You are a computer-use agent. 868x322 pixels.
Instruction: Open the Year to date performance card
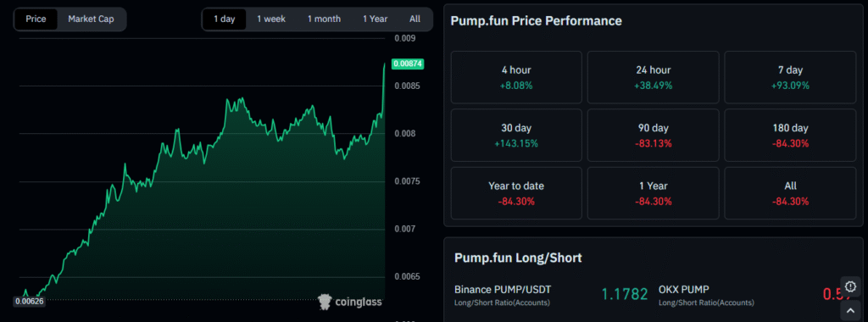coord(516,194)
